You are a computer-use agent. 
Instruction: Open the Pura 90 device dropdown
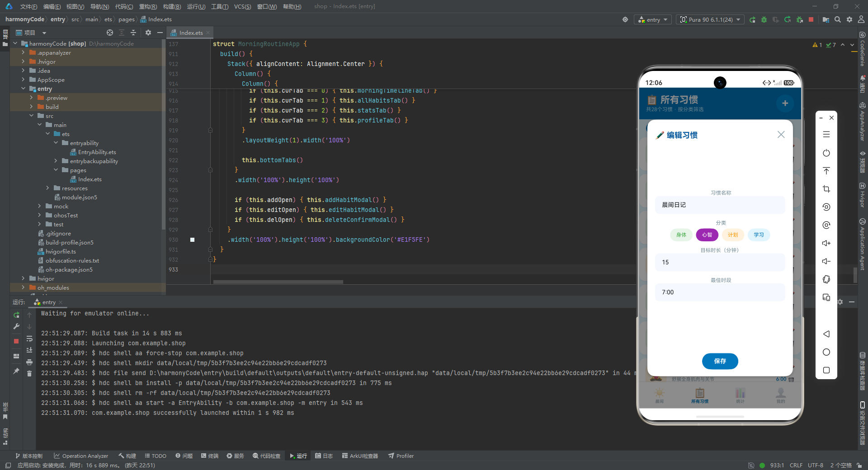click(x=710, y=19)
